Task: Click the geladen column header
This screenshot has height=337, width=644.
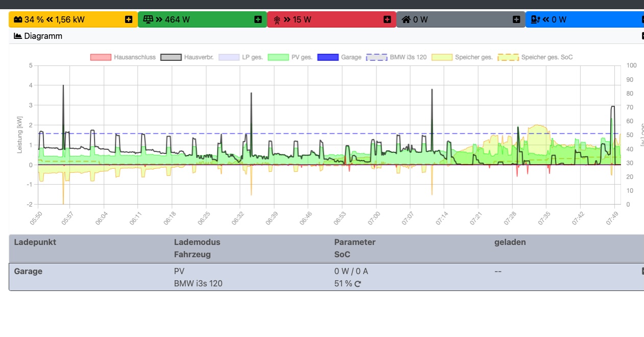Action: 510,242
